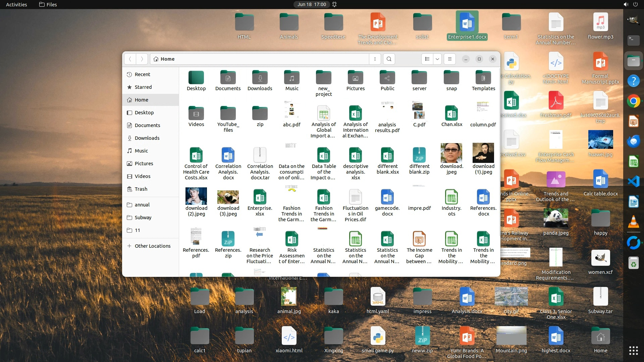
Task: Open the hamburger main menu
Action: [x=450, y=59]
